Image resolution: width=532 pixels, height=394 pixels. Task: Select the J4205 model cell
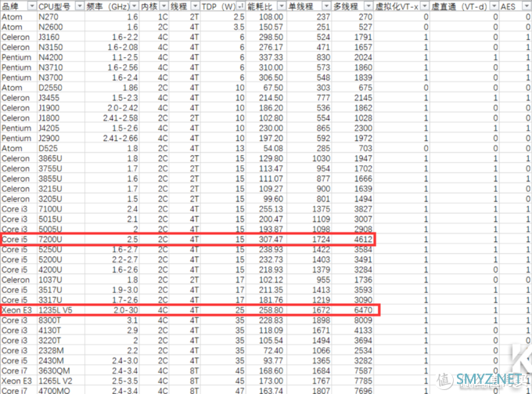pyautogui.click(x=61, y=128)
